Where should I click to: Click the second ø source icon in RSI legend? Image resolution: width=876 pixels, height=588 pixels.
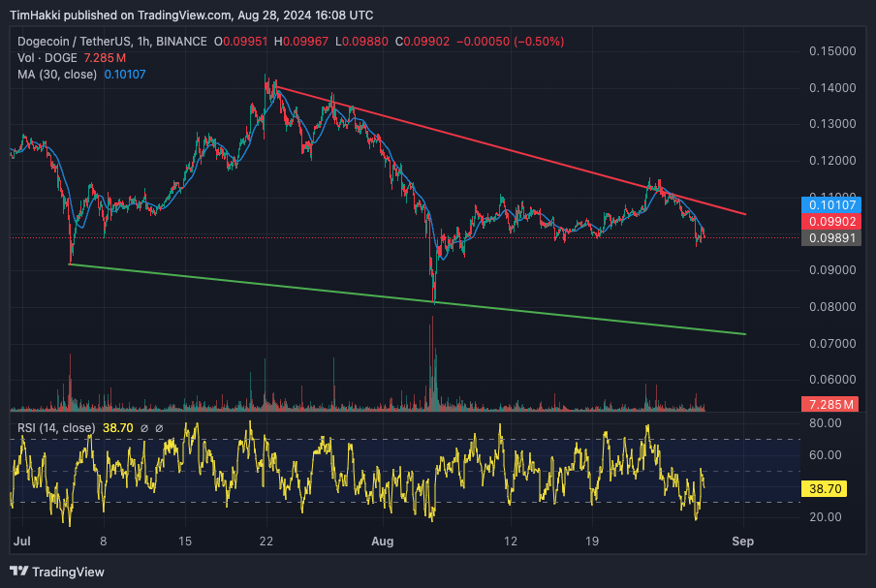click(159, 426)
